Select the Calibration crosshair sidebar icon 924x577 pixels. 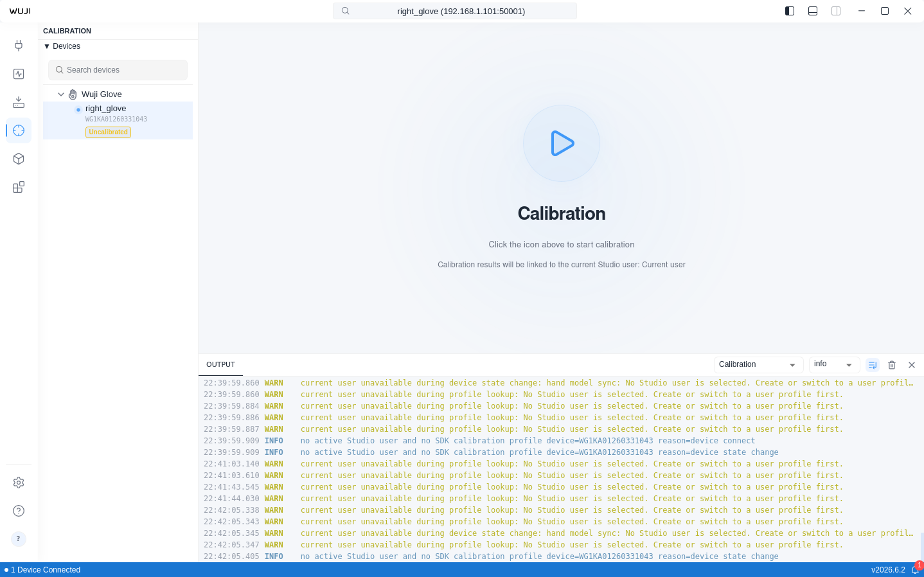19,130
